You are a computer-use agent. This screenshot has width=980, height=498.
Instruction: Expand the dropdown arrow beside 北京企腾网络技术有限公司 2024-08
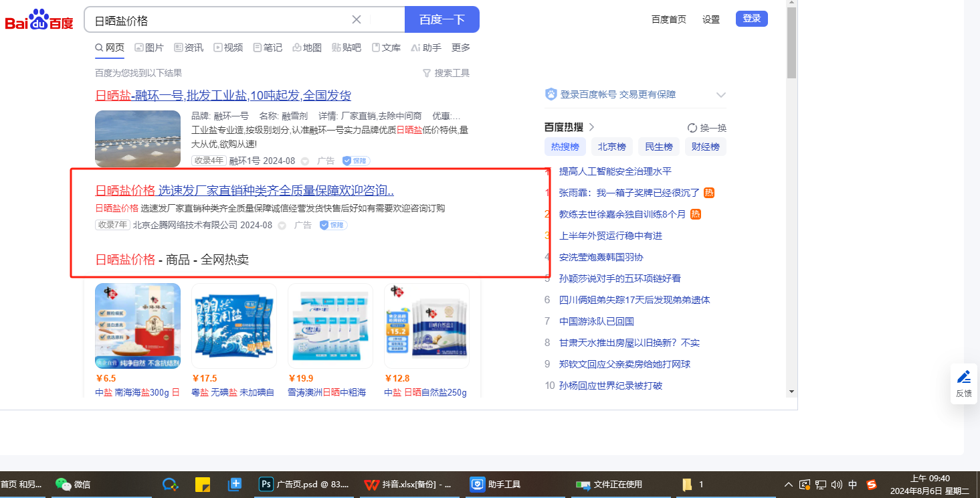pos(282,226)
